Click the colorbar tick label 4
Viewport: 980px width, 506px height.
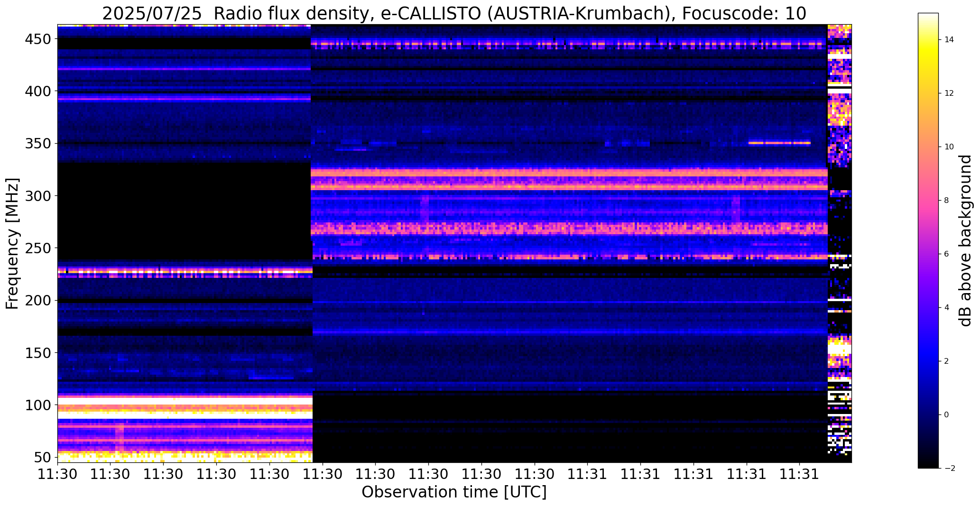click(947, 308)
